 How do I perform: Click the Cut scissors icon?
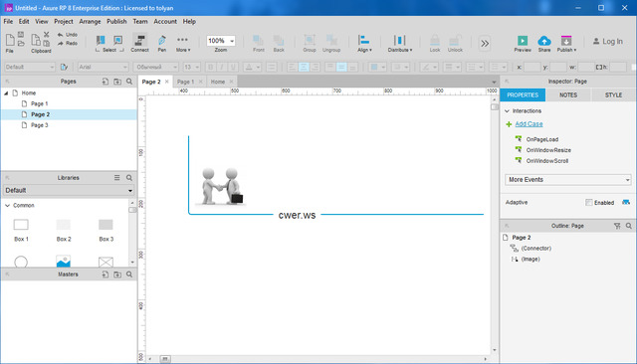tap(47, 35)
